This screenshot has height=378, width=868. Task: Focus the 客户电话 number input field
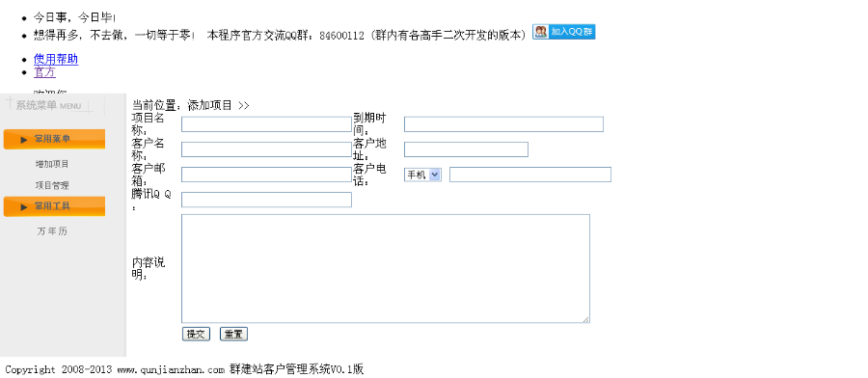click(x=530, y=175)
